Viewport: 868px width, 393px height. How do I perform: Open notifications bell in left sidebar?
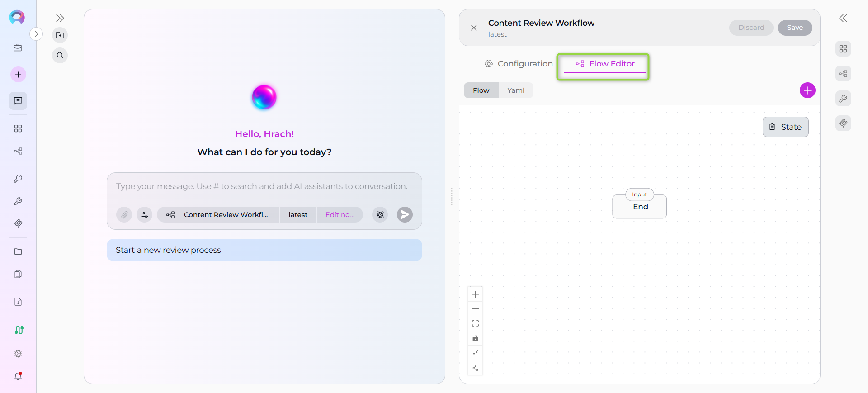(x=18, y=376)
